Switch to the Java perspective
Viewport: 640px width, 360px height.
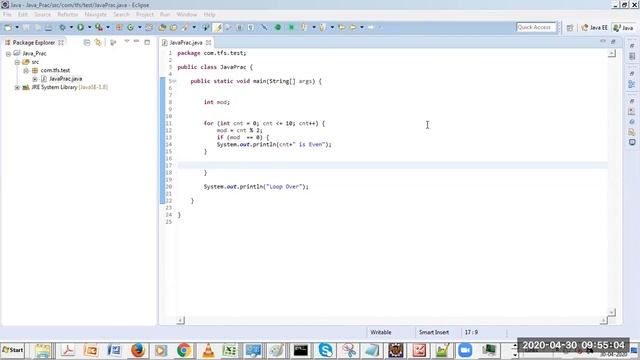tap(624, 28)
